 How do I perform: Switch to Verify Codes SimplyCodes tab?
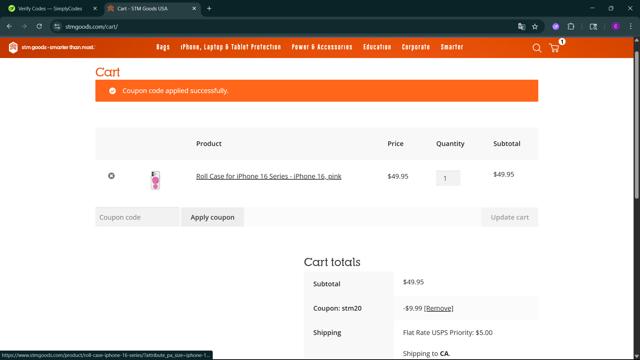pyautogui.click(x=50, y=9)
